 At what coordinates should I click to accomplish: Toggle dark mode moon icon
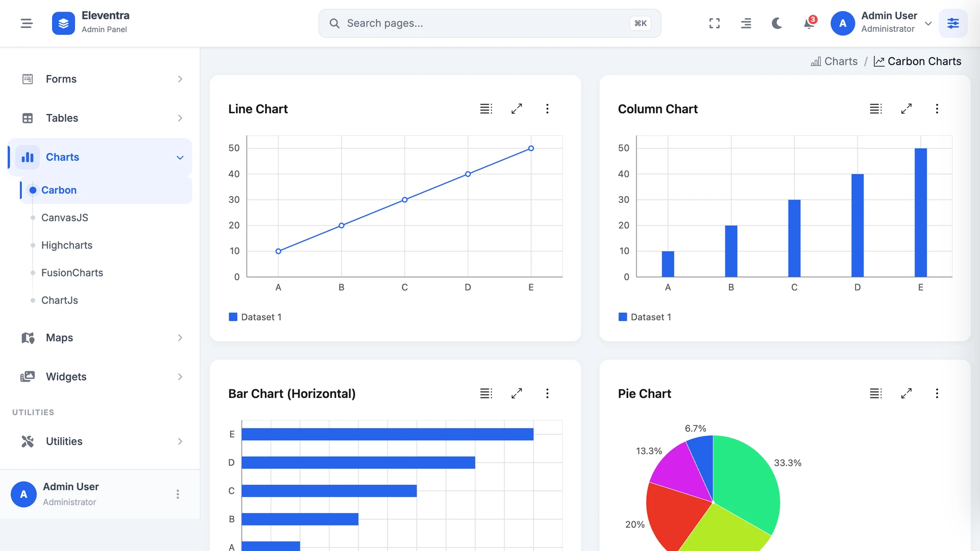[777, 23]
